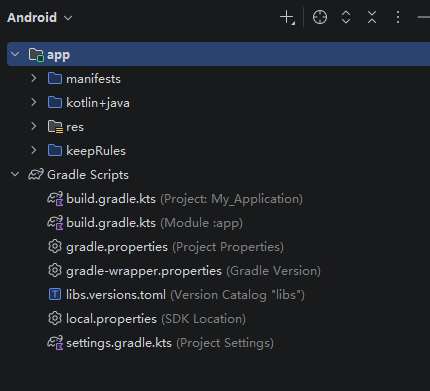Click the Gradle Scripts elephant icon
The width and height of the screenshot is (430, 391).
pyautogui.click(x=36, y=174)
